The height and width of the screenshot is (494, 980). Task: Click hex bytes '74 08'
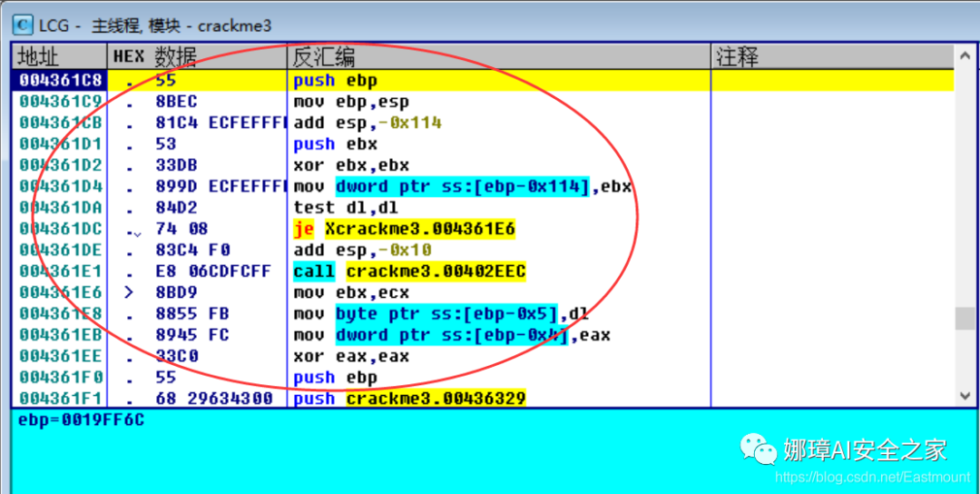coord(181,229)
